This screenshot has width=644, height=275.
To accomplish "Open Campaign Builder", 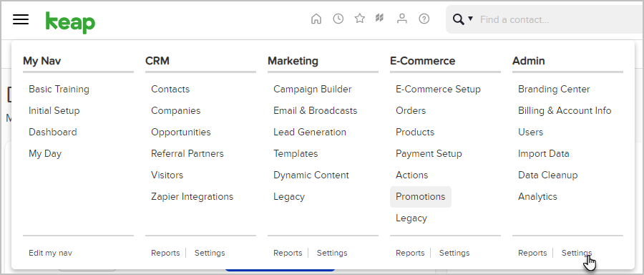I will coord(313,90).
